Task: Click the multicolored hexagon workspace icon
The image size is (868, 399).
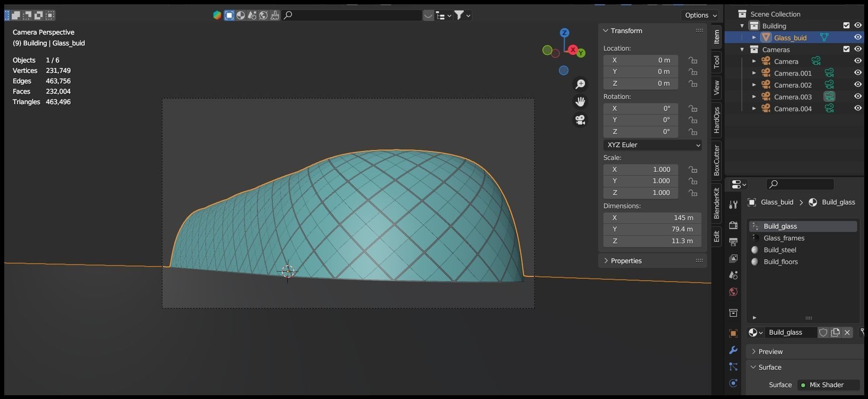Action: [217, 15]
